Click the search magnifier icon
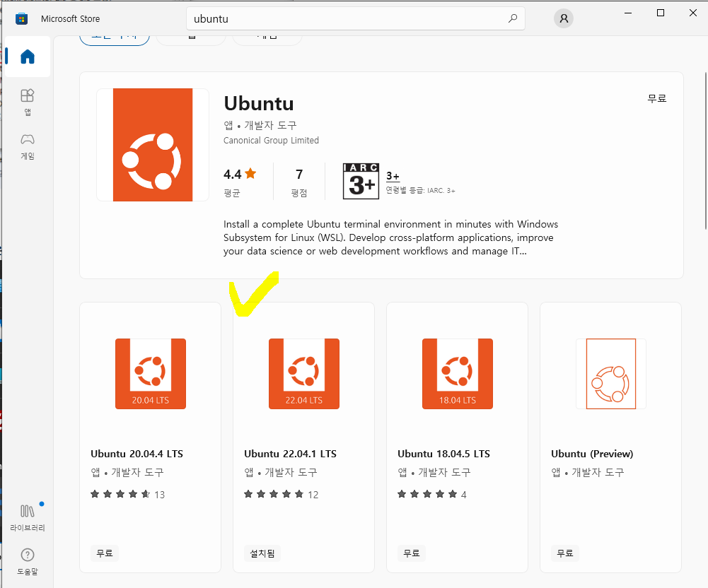Viewport: 708px width, 588px height. [x=513, y=18]
